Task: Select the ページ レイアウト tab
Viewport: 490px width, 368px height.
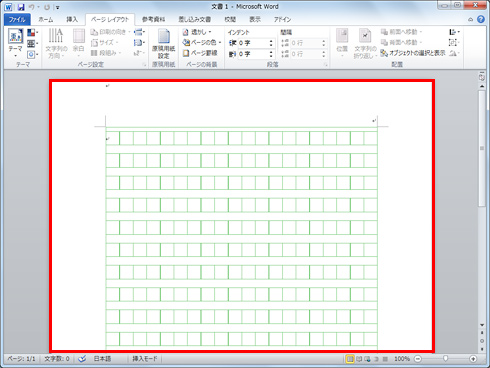Action: pos(110,20)
